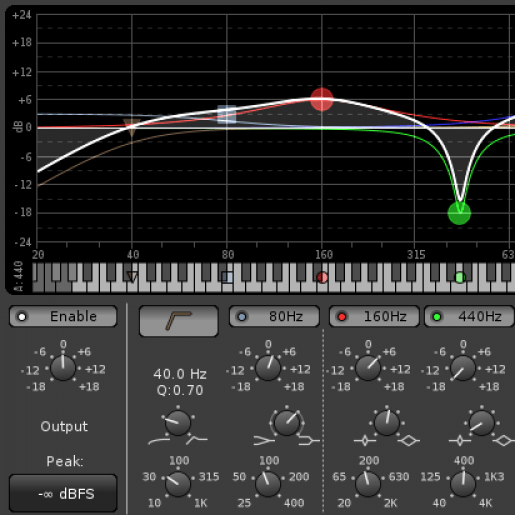Click the 160Hz band frequency knob
The image size is (515, 515).
368,484
